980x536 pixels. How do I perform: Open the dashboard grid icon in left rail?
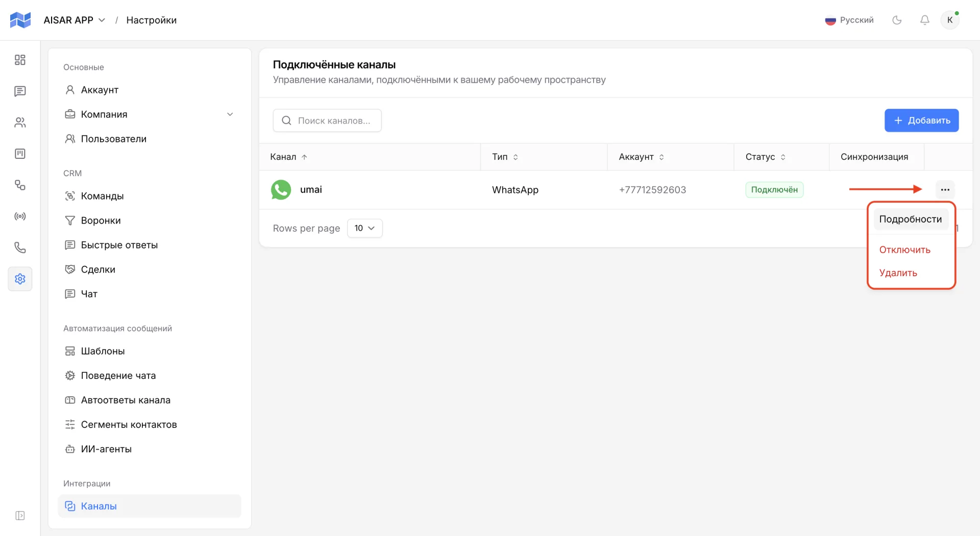point(20,60)
